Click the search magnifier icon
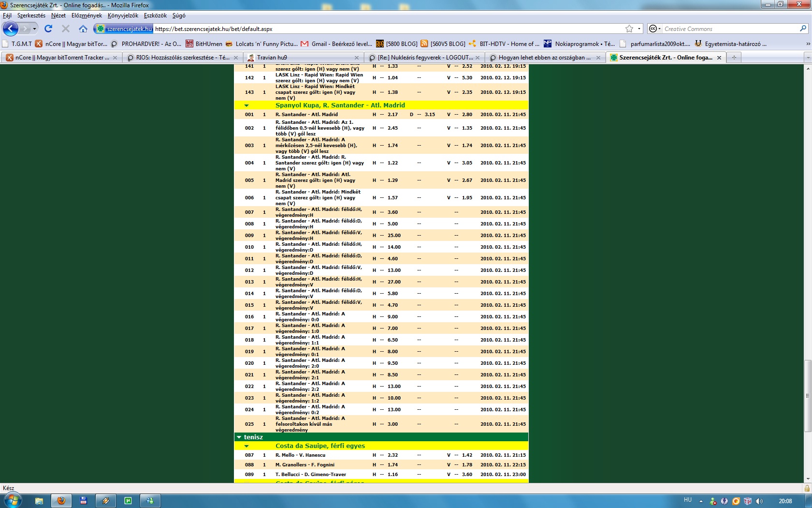The width and height of the screenshot is (812, 508). tap(803, 29)
